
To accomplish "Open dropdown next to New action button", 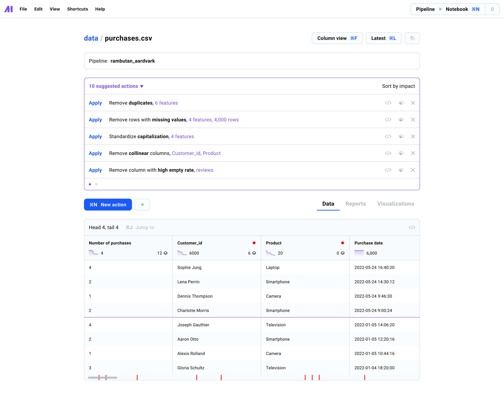I will click(142, 205).
